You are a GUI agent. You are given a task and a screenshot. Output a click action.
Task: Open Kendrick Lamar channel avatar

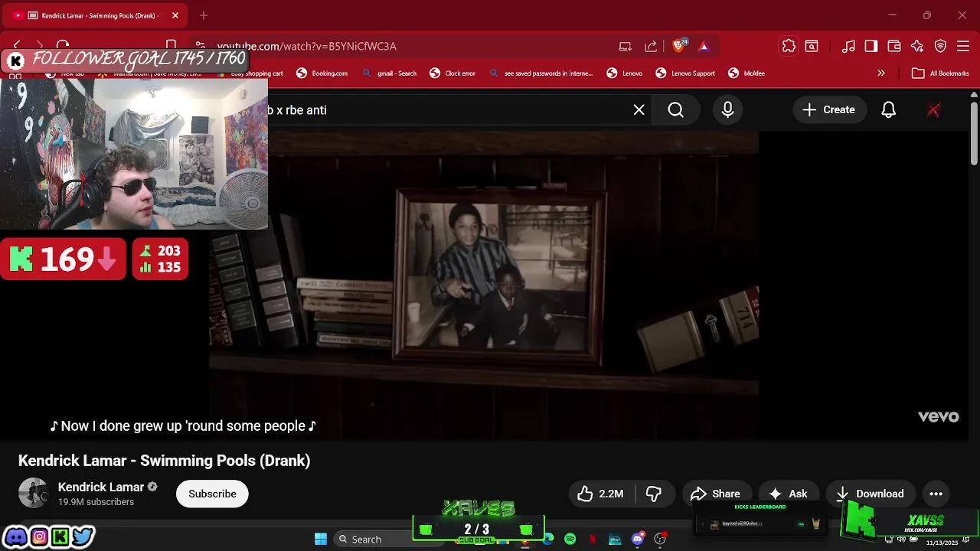(34, 494)
